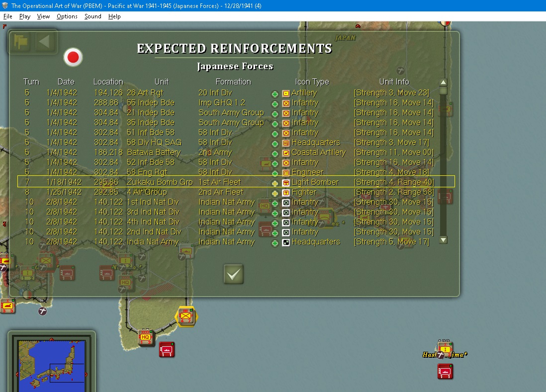Viewport: 546px width, 392px height.
Task: Open the Options menu
Action: point(67,16)
